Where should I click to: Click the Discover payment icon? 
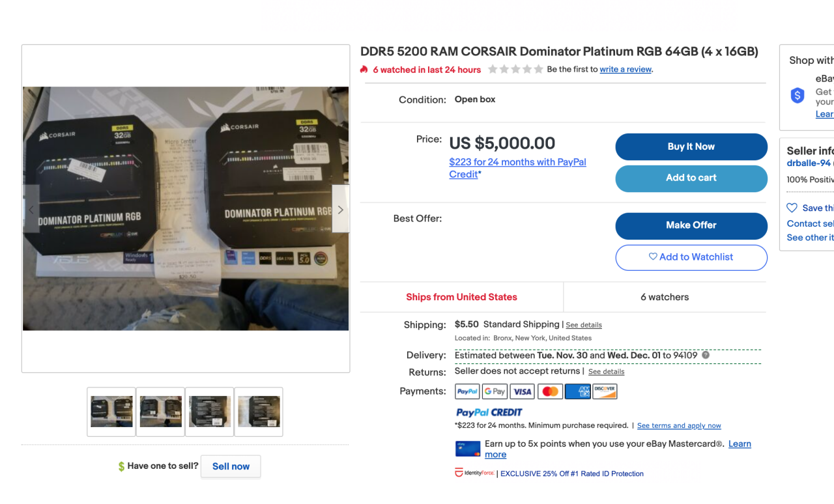[605, 391]
